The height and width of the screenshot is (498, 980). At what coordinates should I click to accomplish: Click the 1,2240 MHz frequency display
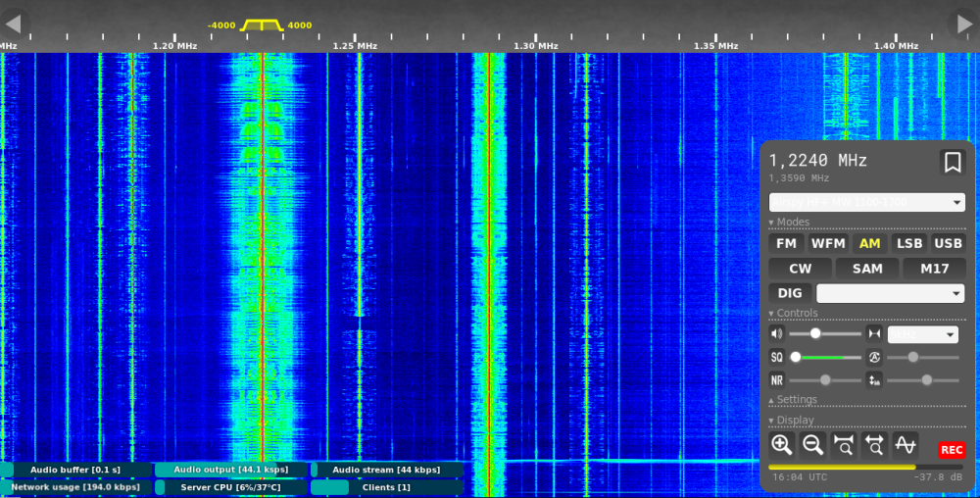point(817,161)
